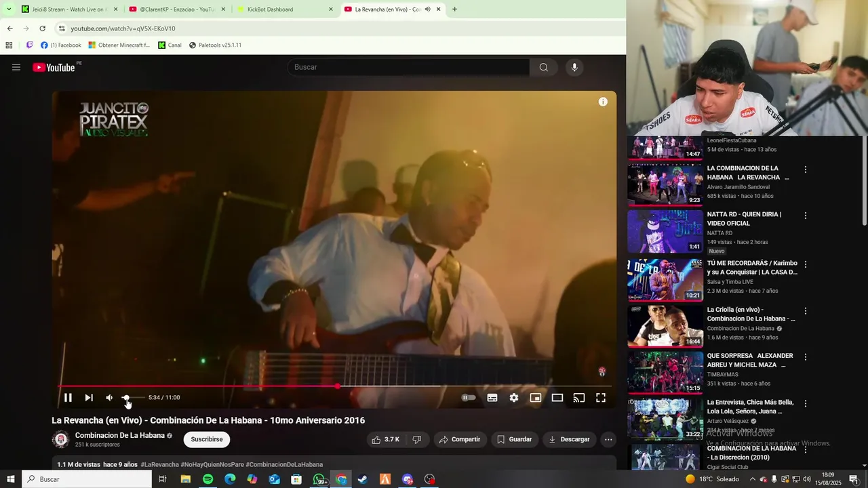Open Obtener Minecraft bookmark

click(119, 45)
